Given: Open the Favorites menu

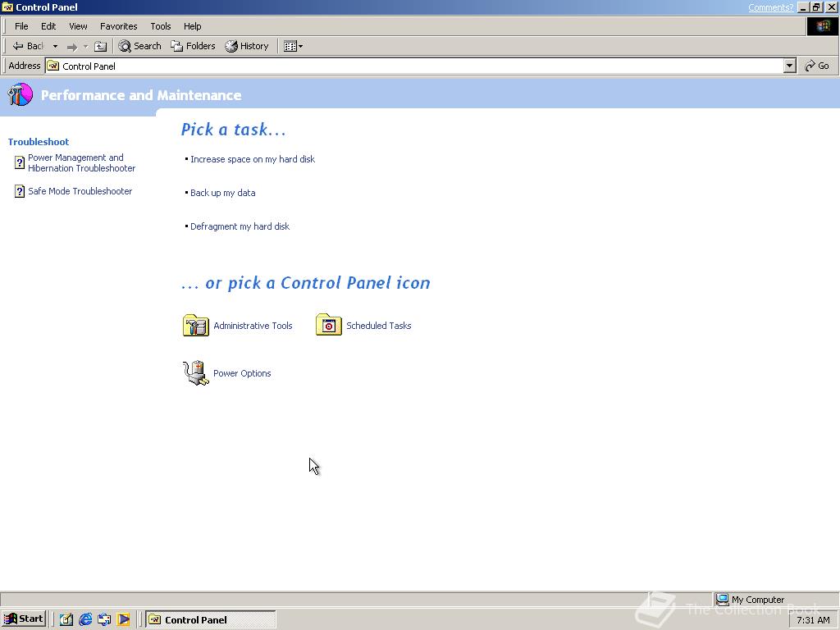Looking at the screenshot, I should 118,26.
